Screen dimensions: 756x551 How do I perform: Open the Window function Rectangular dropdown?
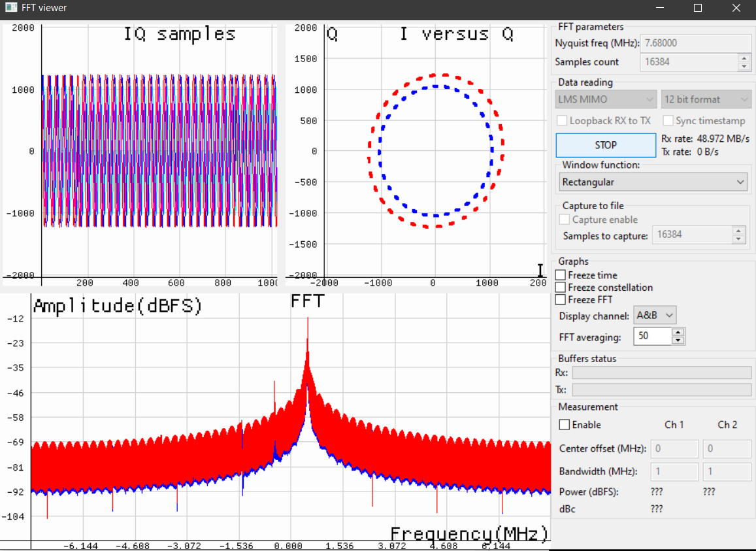click(x=653, y=182)
